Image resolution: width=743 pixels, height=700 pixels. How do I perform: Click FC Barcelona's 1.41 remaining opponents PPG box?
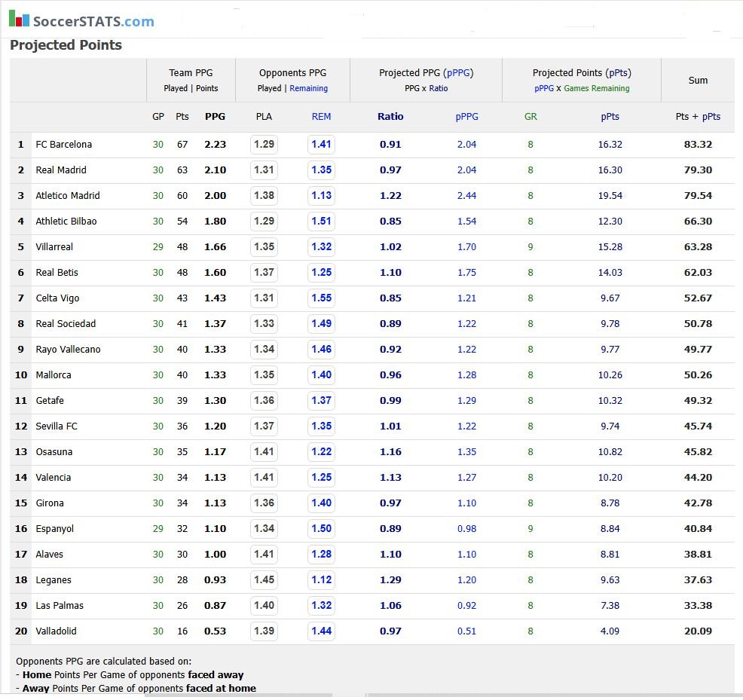(x=321, y=145)
